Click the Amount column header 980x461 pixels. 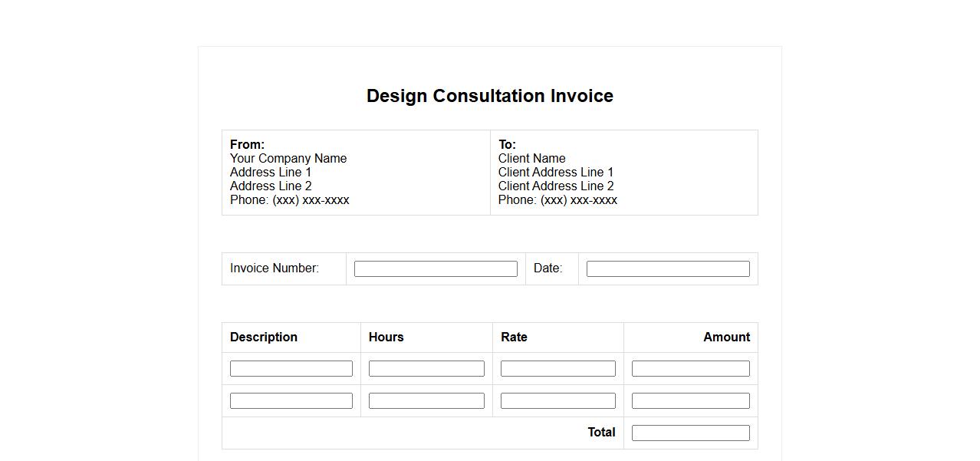726,338
